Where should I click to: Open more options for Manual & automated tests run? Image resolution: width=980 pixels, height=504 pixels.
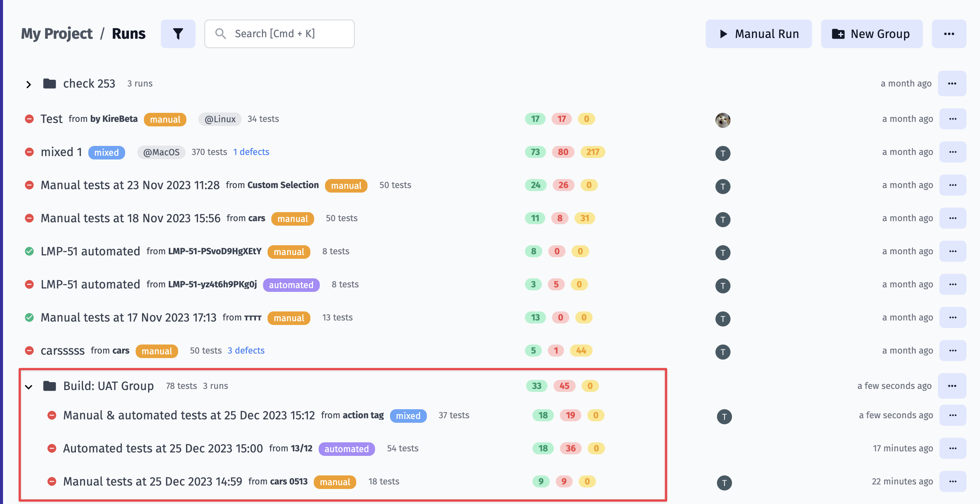tap(953, 415)
